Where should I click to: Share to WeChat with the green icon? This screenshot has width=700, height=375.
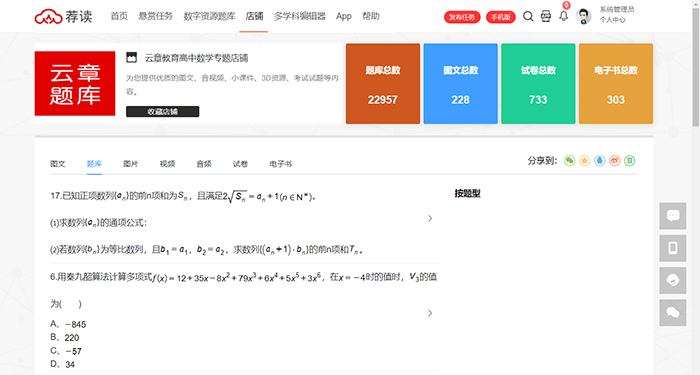pyautogui.click(x=569, y=161)
